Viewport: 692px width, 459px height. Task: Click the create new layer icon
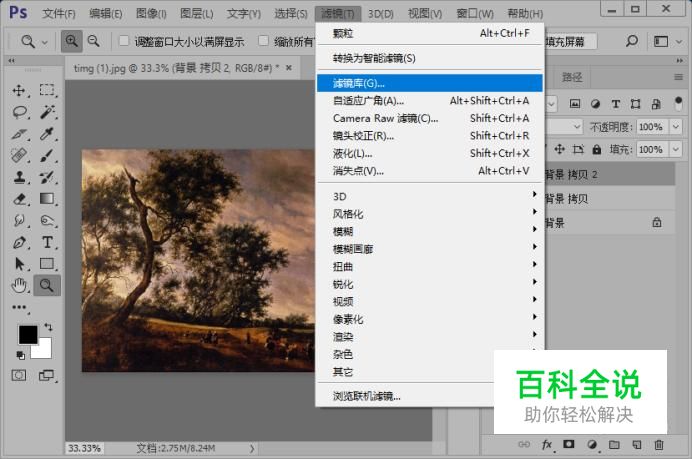pos(636,444)
